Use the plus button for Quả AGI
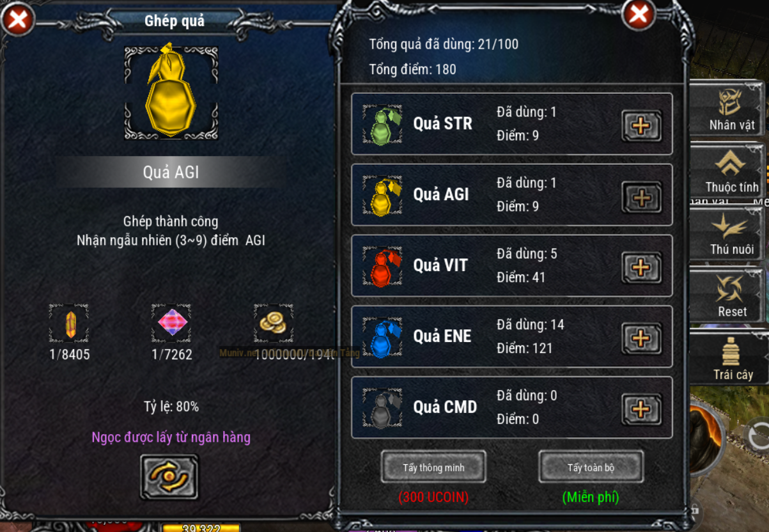Image resolution: width=769 pixels, height=532 pixels. click(x=641, y=196)
